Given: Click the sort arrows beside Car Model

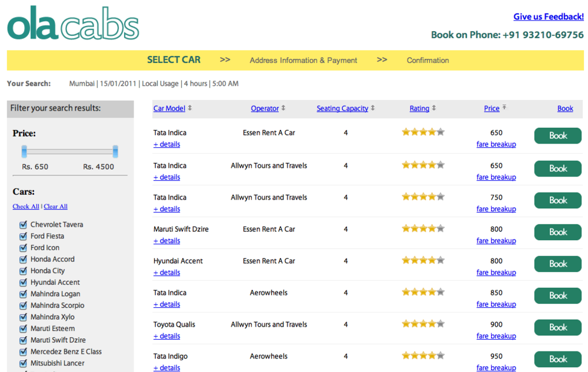Looking at the screenshot, I should [x=190, y=108].
